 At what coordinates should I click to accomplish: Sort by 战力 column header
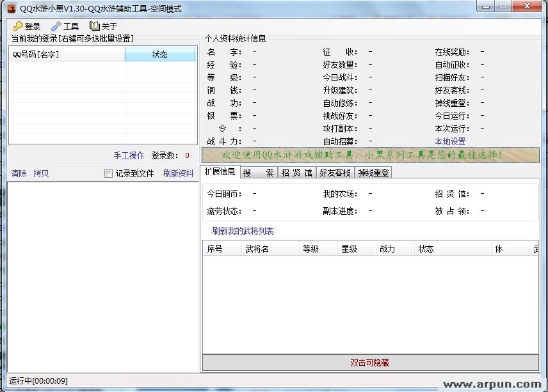click(395, 249)
